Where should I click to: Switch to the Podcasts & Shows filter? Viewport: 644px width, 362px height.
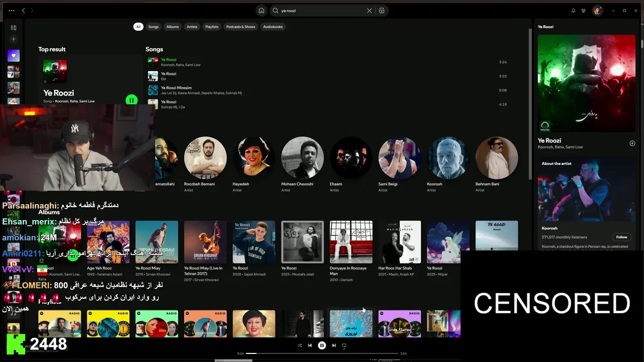(x=240, y=27)
